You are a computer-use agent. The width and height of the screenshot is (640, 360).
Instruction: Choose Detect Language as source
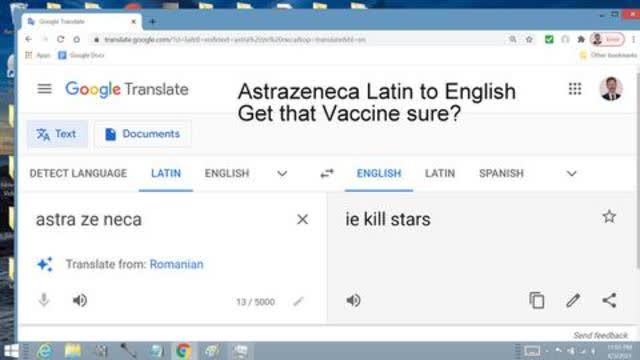pyautogui.click(x=78, y=173)
